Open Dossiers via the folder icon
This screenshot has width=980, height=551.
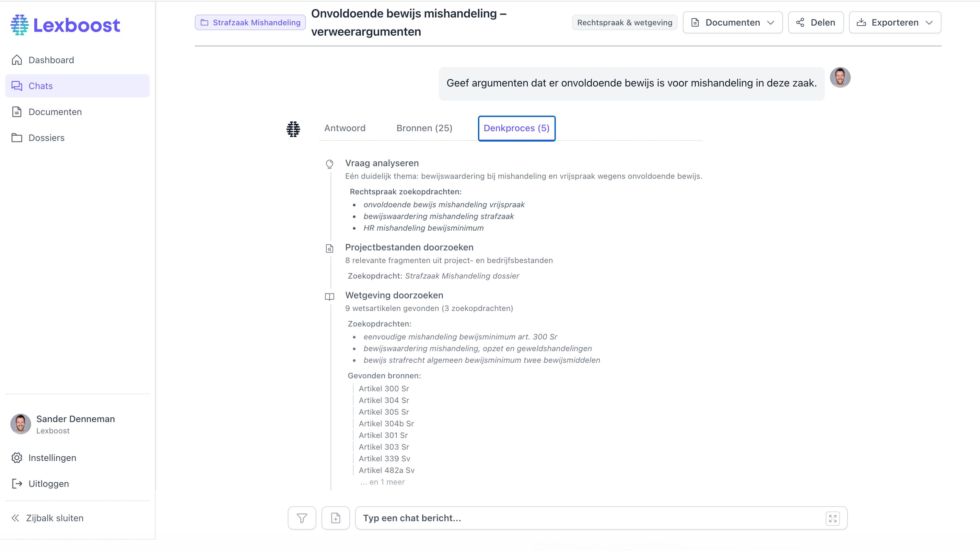(17, 138)
